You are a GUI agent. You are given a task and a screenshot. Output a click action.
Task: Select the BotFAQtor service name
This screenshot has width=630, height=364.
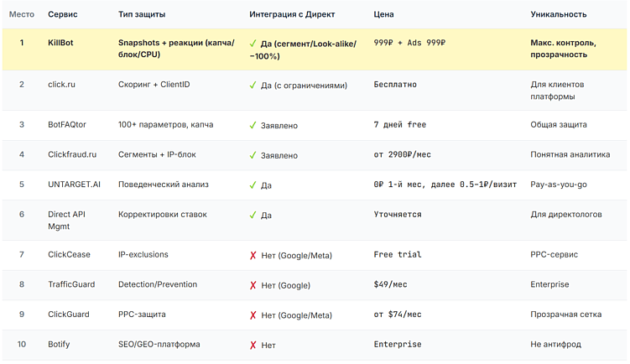67,124
